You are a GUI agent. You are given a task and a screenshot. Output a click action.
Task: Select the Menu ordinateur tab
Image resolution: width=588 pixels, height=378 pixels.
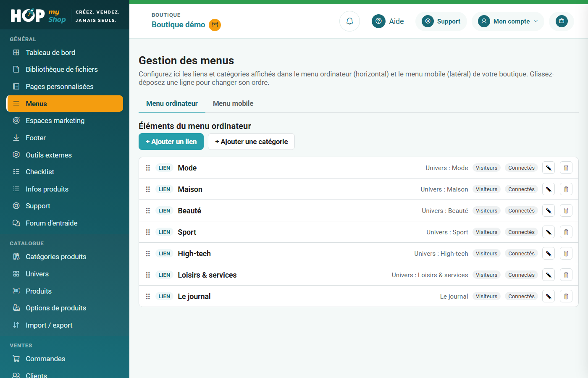172,103
